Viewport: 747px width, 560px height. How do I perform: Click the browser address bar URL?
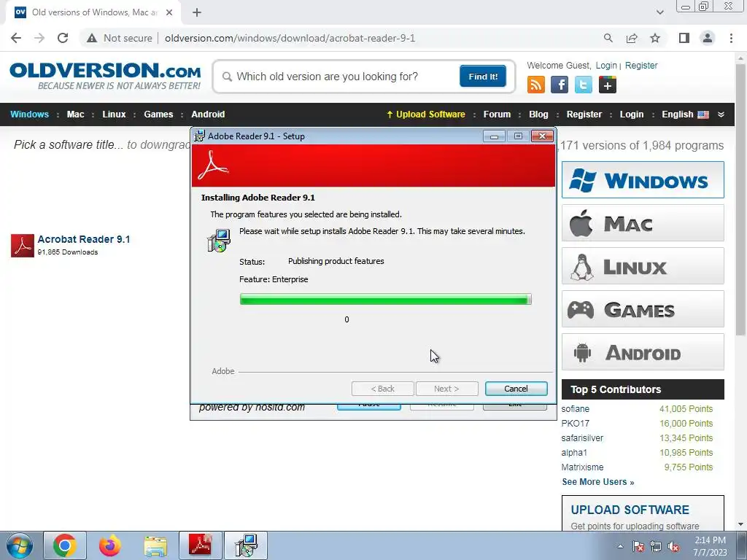tap(290, 38)
